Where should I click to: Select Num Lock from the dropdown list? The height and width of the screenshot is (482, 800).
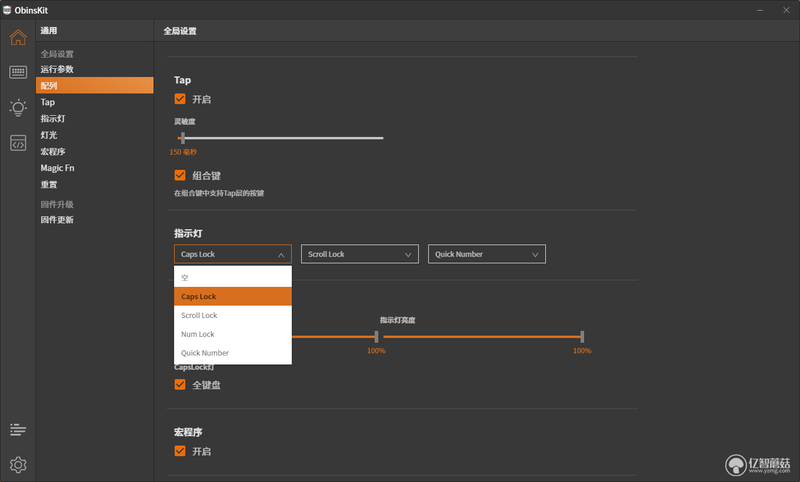pos(233,334)
